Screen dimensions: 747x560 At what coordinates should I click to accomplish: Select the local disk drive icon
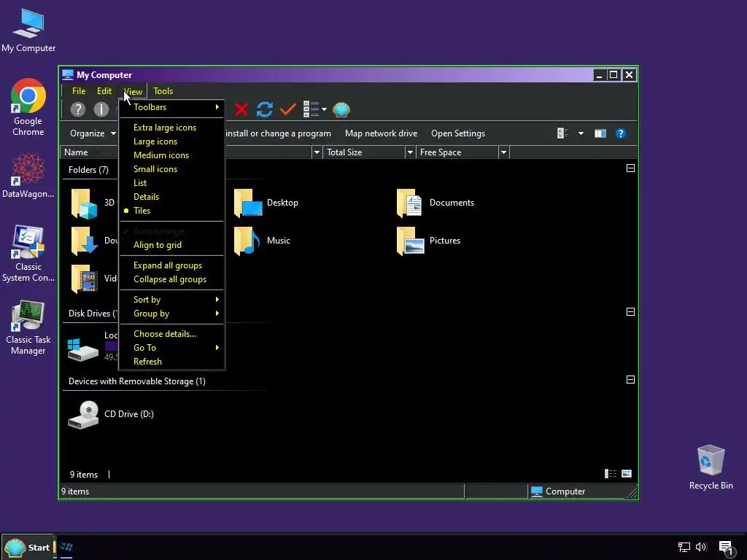point(83,350)
